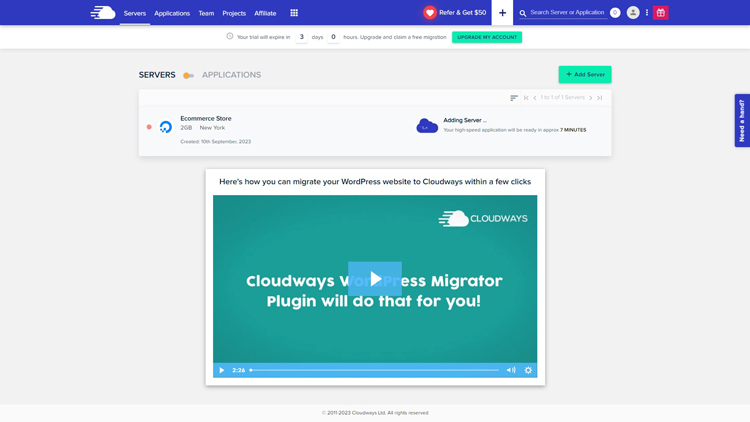Mute the video volume
Viewport: 750px width, 422px height.
[511, 370]
